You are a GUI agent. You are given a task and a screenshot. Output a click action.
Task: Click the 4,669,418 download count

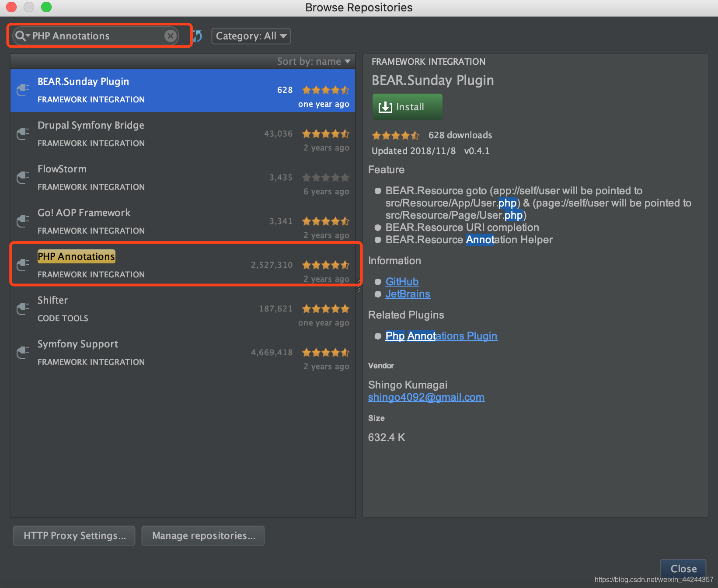point(272,353)
